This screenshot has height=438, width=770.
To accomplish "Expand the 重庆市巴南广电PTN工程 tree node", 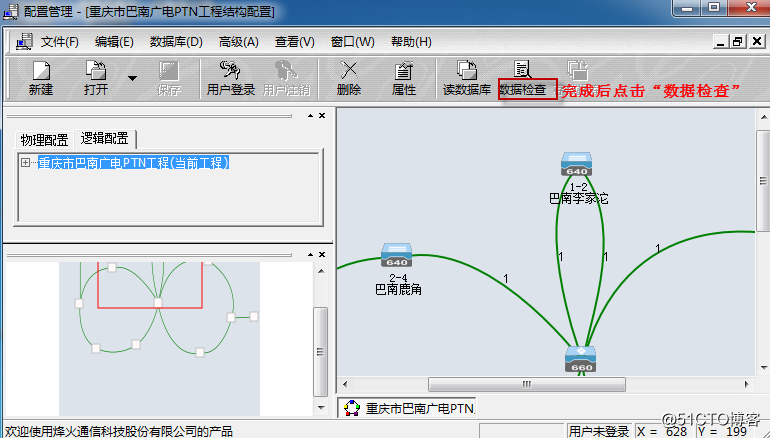I will (25, 163).
